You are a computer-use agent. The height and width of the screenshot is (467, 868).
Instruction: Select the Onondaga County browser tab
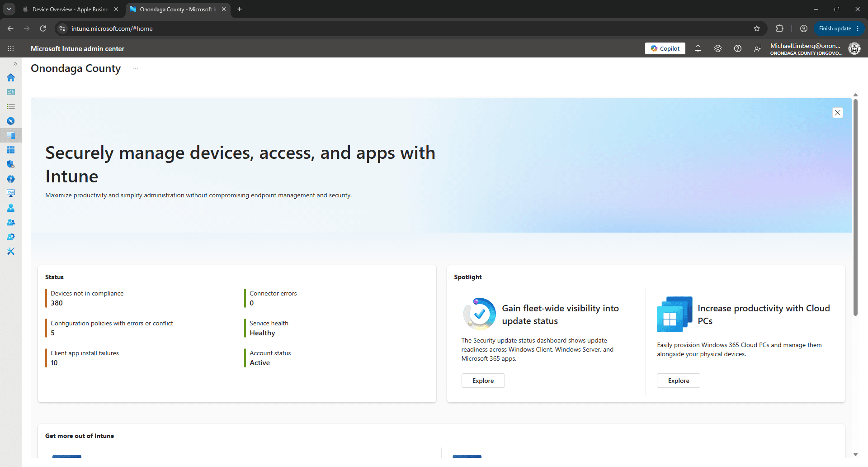pyautogui.click(x=178, y=9)
